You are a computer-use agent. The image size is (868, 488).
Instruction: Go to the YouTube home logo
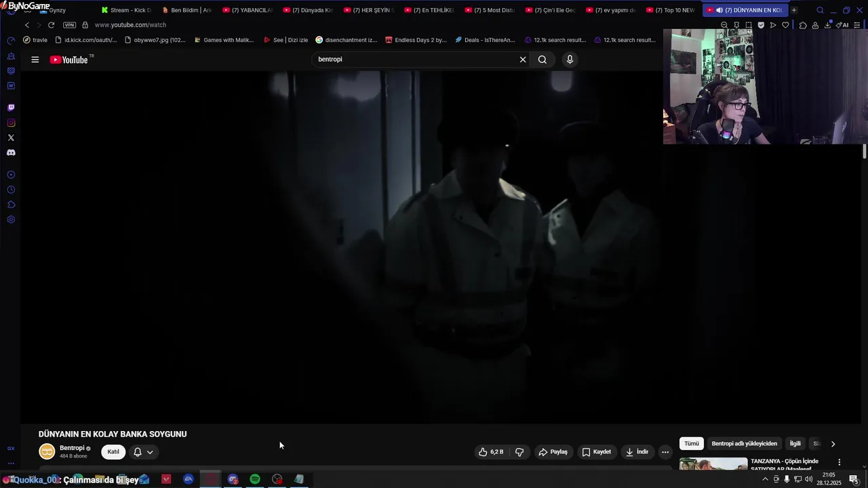(x=71, y=60)
